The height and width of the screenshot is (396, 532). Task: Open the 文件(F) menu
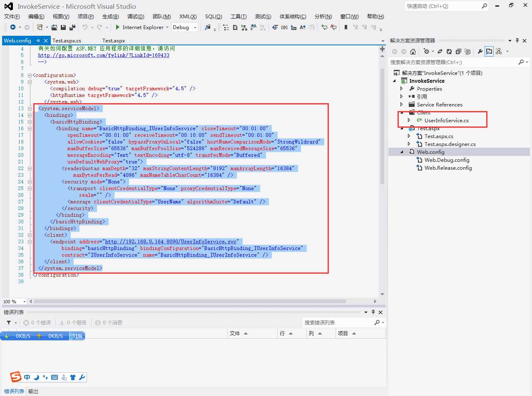tap(12, 17)
